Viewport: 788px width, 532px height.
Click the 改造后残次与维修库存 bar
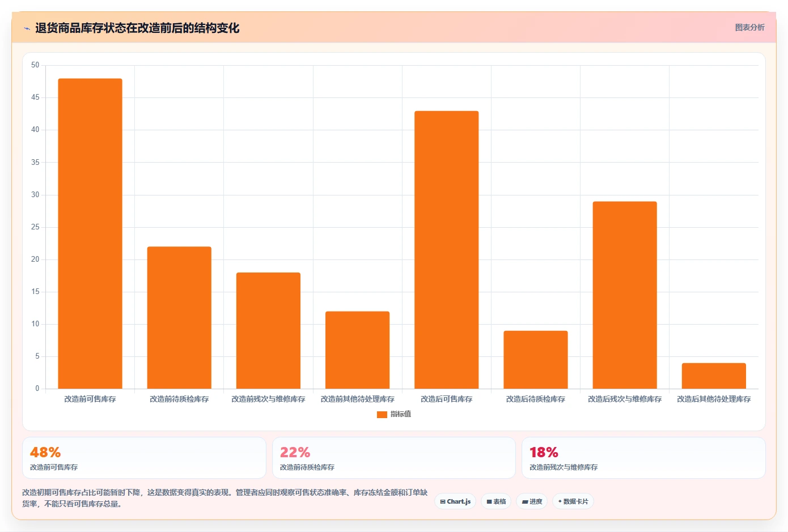[x=625, y=295]
